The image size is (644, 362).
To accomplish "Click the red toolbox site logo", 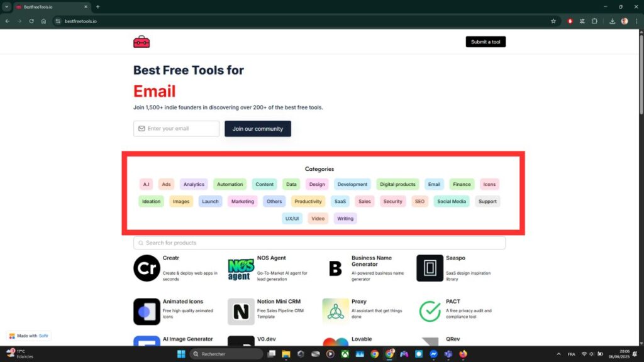I will (142, 41).
